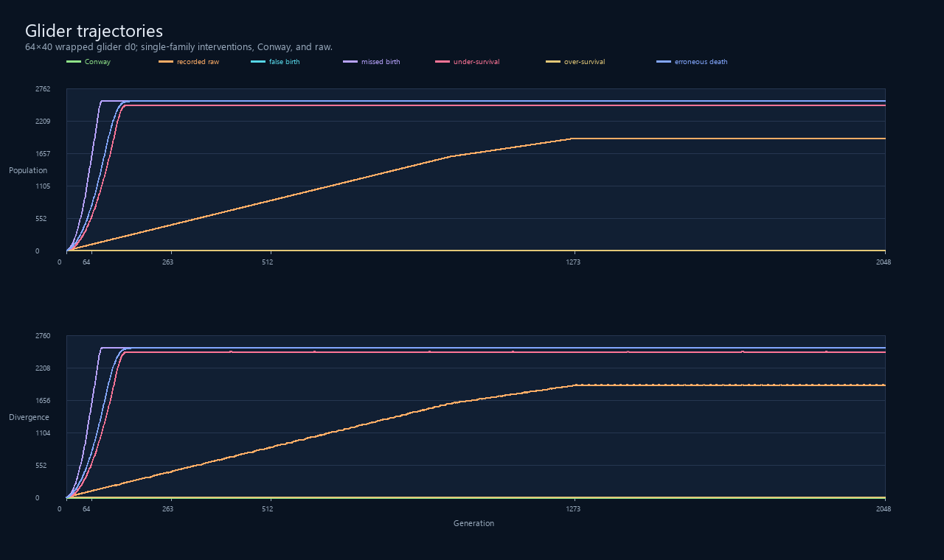
Task: Click the blue erroneous death legend swatch
Action: pos(664,61)
